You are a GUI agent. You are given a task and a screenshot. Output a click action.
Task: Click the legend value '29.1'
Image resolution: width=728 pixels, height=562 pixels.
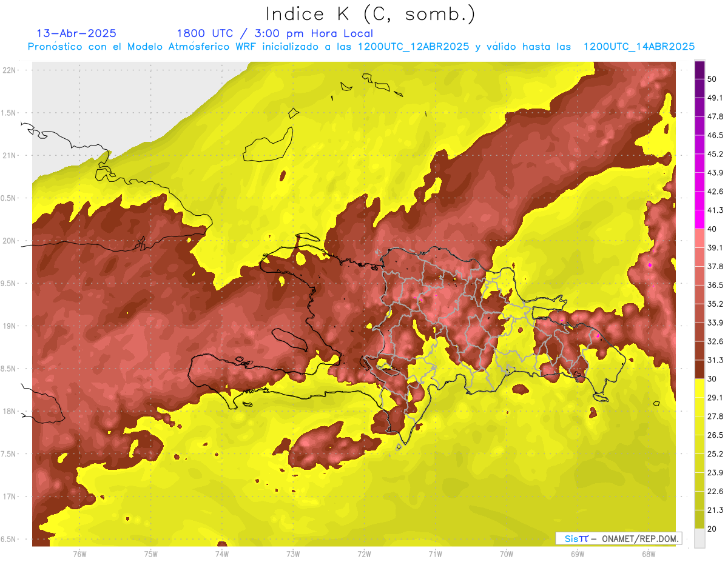coord(715,398)
